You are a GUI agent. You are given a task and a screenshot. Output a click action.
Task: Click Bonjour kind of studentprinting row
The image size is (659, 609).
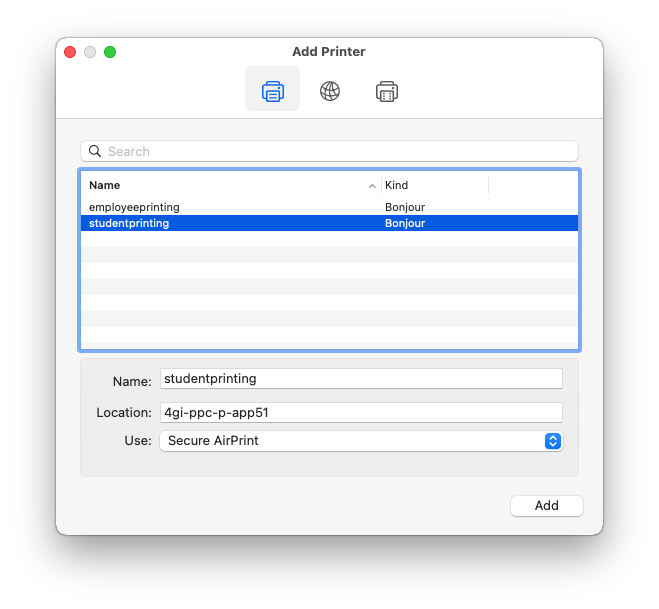point(405,223)
